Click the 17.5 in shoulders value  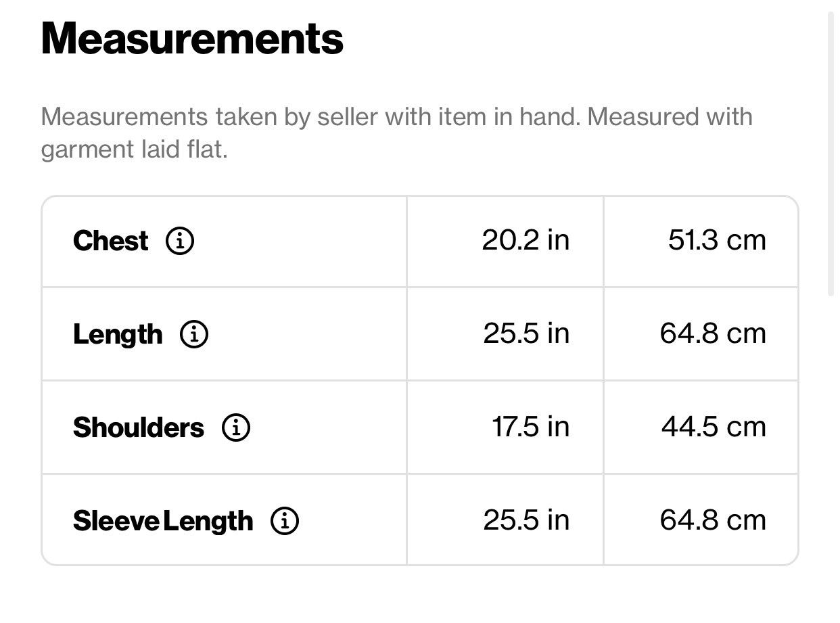click(x=530, y=427)
